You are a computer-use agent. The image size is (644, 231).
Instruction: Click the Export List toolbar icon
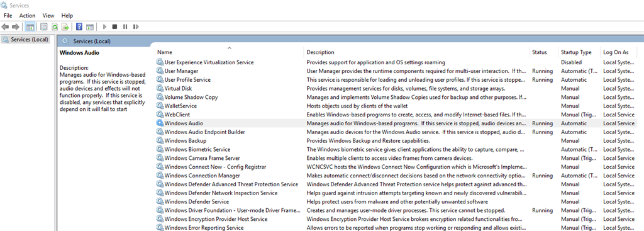(65, 26)
